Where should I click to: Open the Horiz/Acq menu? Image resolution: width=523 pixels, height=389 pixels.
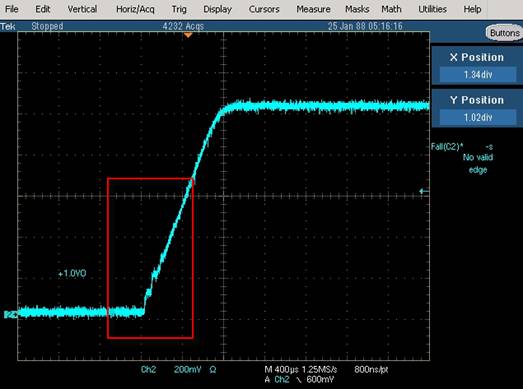point(135,9)
